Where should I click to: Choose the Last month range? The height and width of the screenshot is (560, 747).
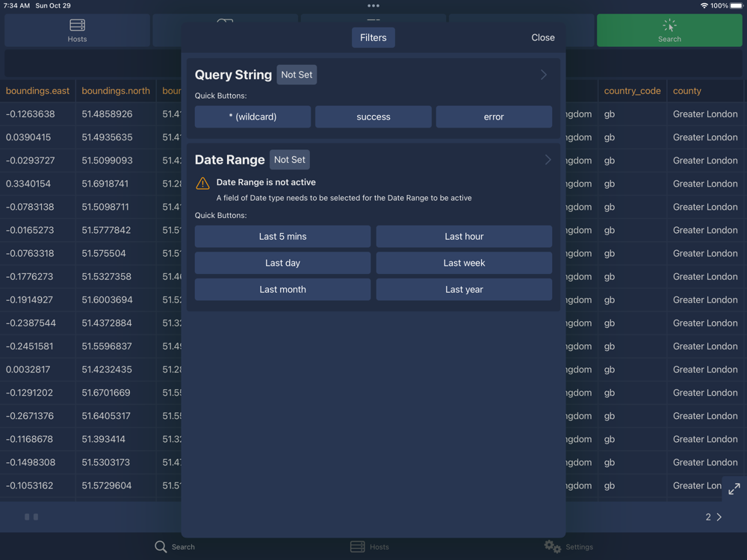[x=283, y=290]
